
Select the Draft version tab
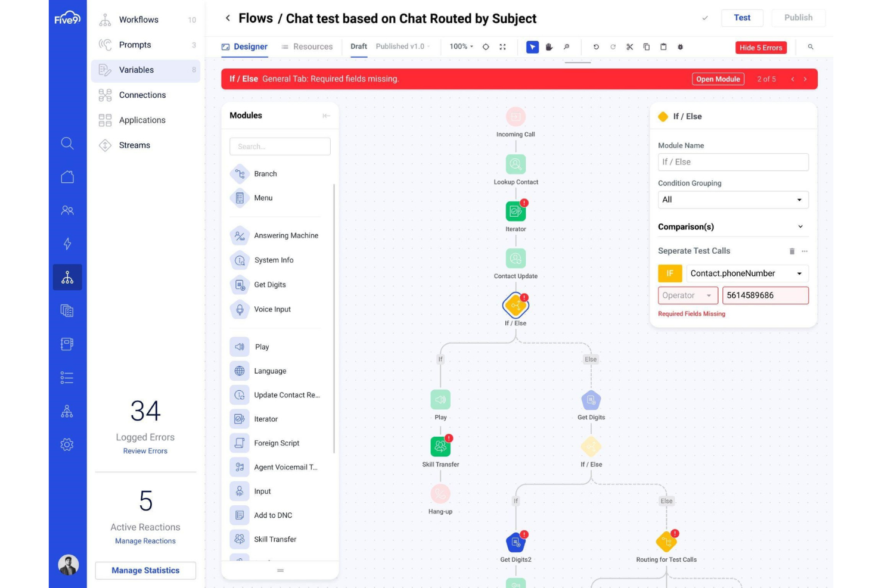point(358,46)
